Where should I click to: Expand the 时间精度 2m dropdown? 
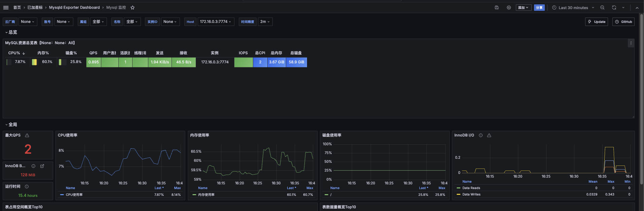point(265,22)
